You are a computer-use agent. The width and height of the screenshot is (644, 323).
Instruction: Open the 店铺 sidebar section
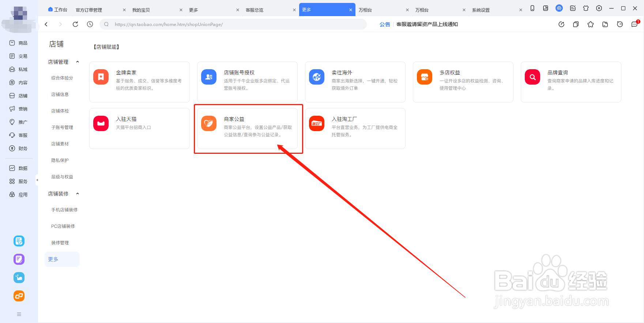18,96
